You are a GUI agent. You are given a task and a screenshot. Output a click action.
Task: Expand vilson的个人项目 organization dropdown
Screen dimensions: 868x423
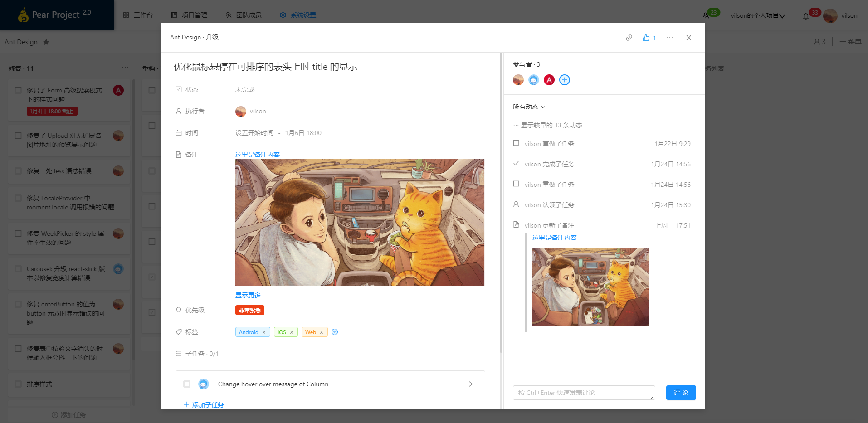[758, 15]
